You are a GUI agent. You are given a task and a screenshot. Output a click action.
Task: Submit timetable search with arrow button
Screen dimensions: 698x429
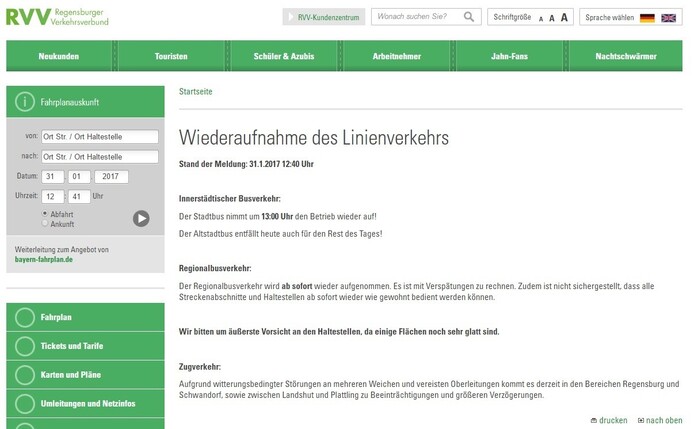tap(141, 218)
